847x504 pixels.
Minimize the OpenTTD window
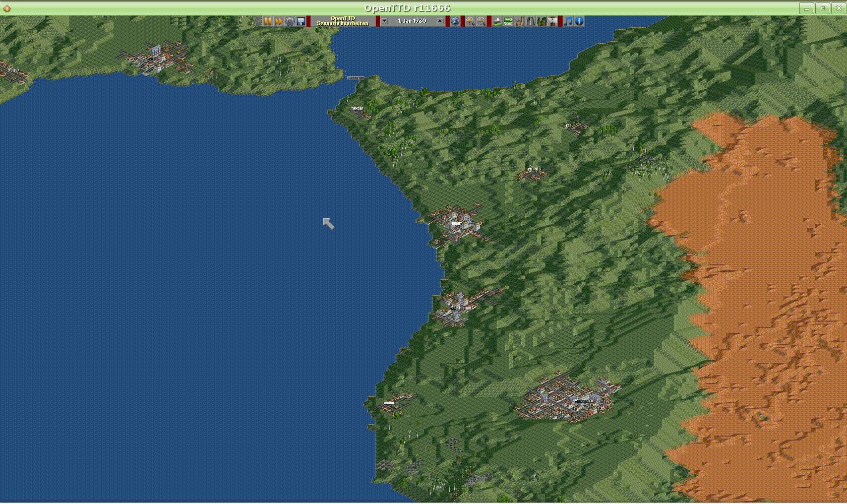pyautogui.click(x=806, y=8)
